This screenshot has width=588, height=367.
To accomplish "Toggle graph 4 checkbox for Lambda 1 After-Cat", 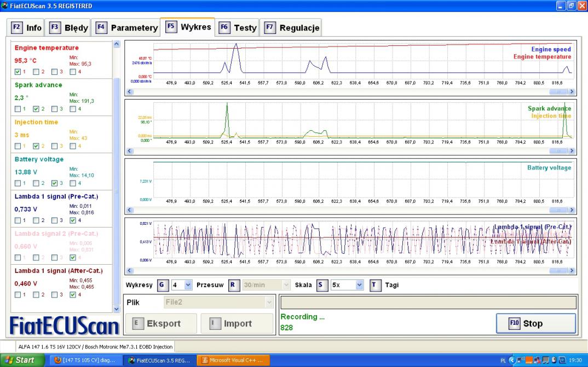I will (x=73, y=295).
